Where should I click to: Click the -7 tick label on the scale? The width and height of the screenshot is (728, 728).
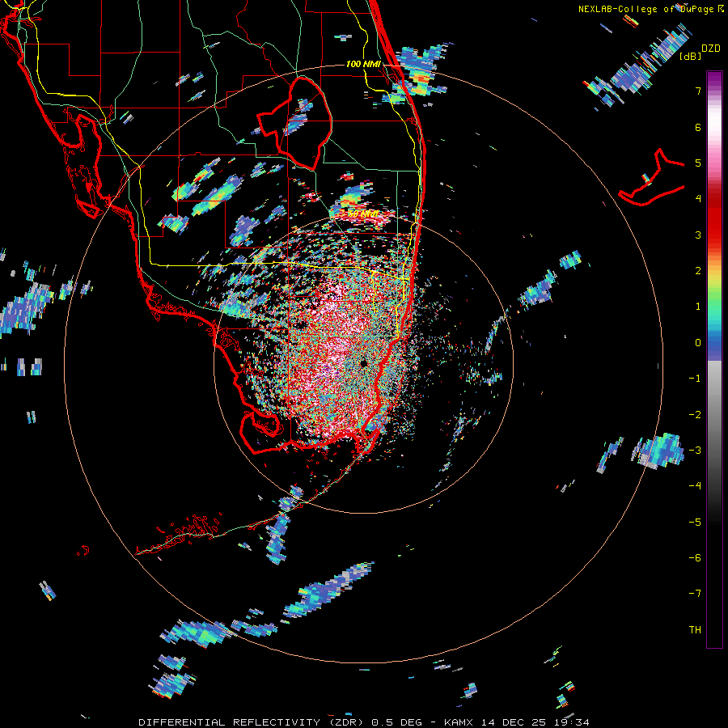coord(695,594)
